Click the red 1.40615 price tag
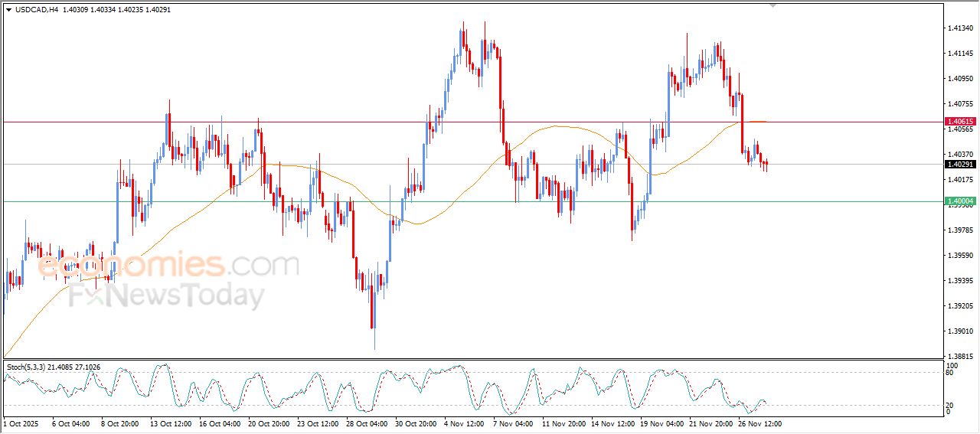The image size is (980, 434). pos(960,122)
